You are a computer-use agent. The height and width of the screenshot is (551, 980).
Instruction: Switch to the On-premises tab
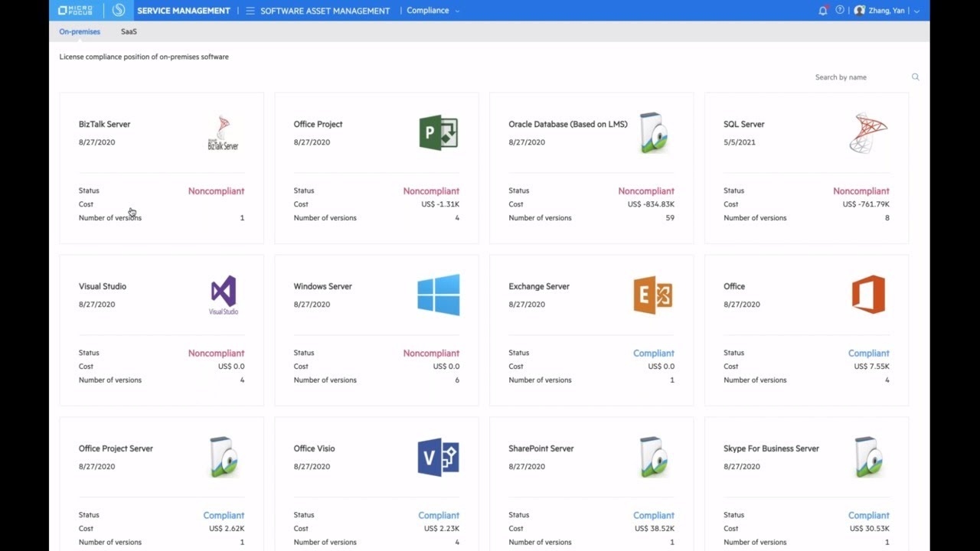click(80, 31)
